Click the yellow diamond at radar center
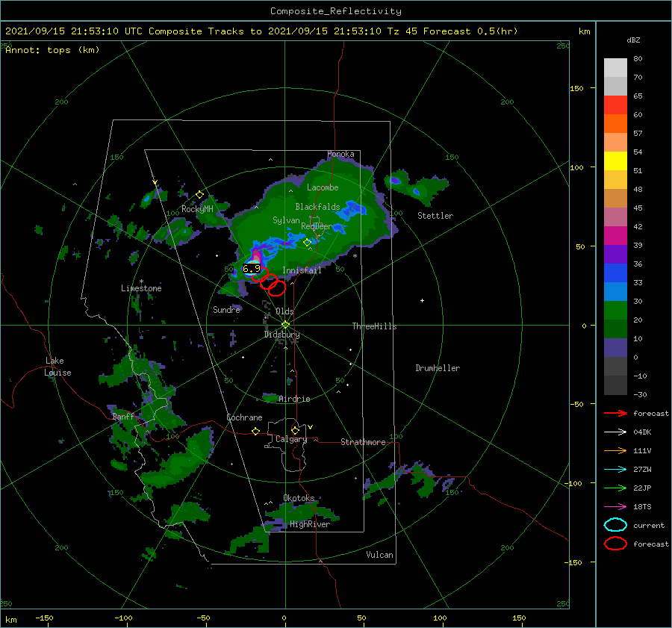 (x=285, y=325)
